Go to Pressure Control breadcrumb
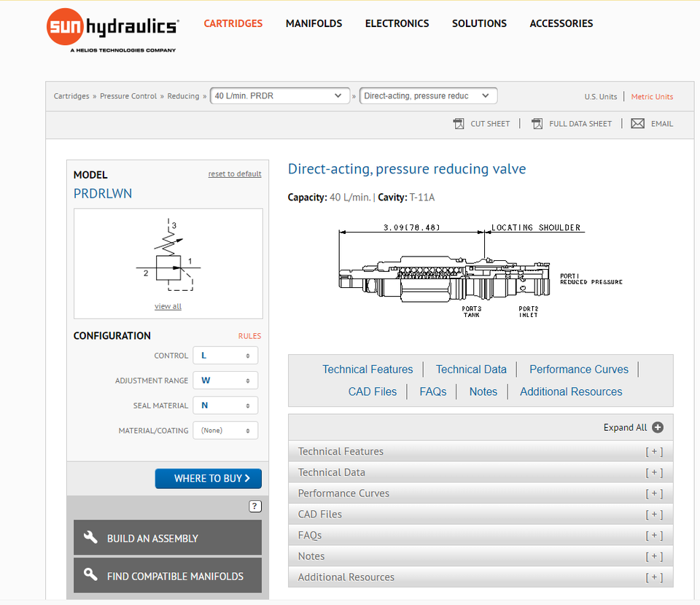Viewport: 700px width, 605px height. (x=128, y=96)
